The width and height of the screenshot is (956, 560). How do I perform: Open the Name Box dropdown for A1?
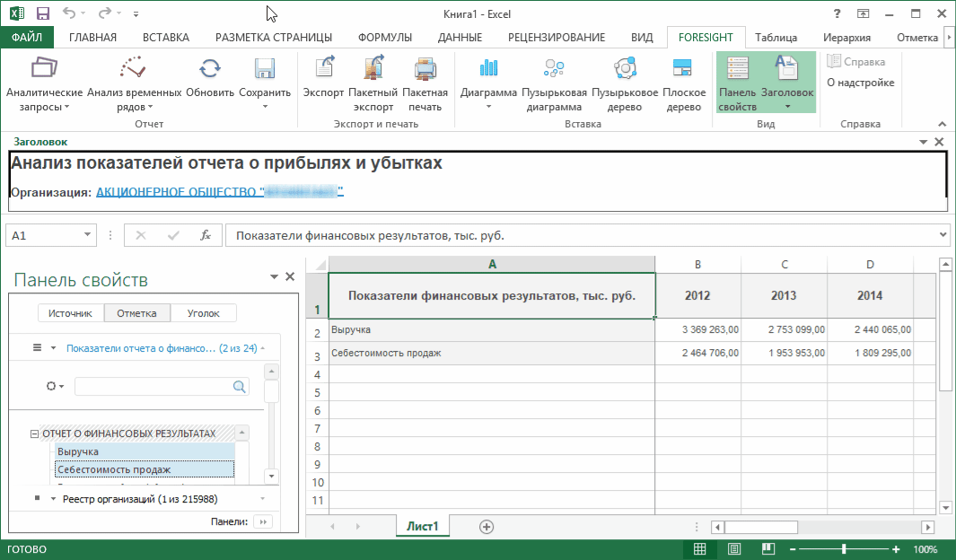coord(88,235)
